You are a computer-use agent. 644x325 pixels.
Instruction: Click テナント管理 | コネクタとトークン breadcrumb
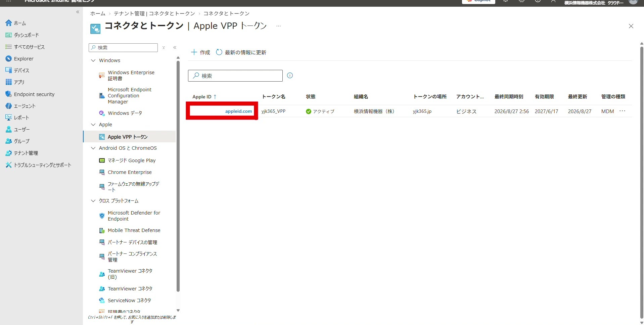pyautogui.click(x=154, y=13)
